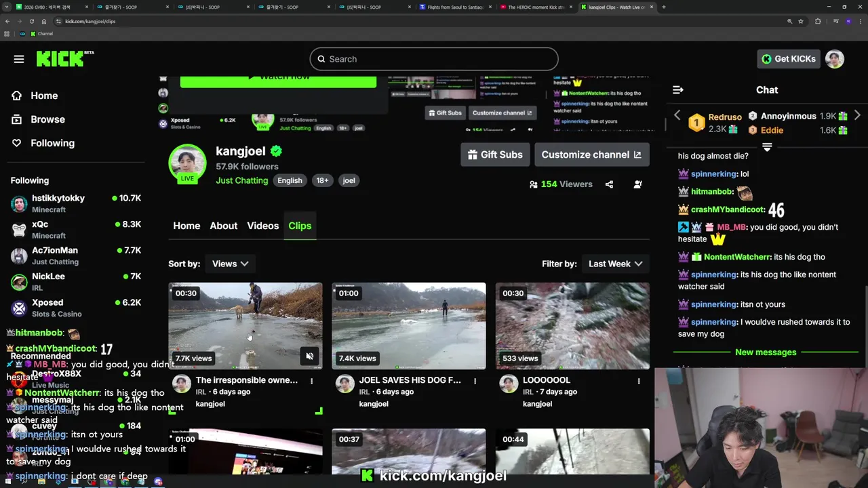Image resolution: width=868 pixels, height=488 pixels.
Task: Click the crashMYbandicoot username in chat
Action: click(728, 209)
